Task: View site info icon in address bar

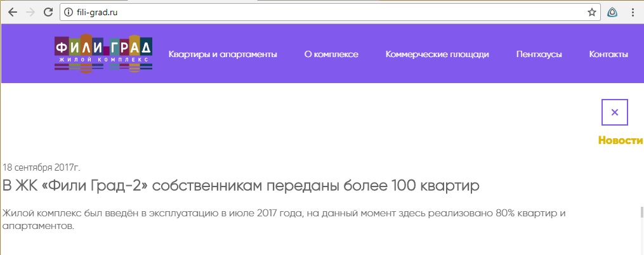Action: coord(69,12)
